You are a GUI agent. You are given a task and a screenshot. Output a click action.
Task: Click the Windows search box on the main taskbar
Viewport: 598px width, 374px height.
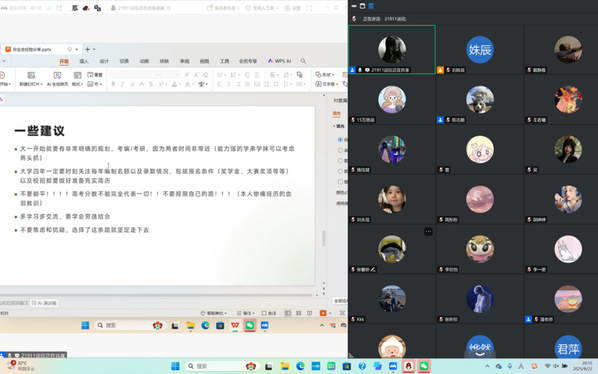221,366
